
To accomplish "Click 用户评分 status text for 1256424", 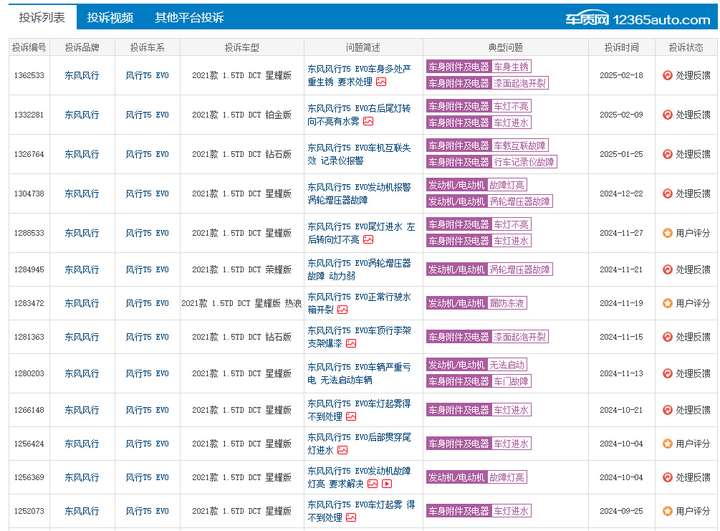I will pyautogui.click(x=692, y=444).
